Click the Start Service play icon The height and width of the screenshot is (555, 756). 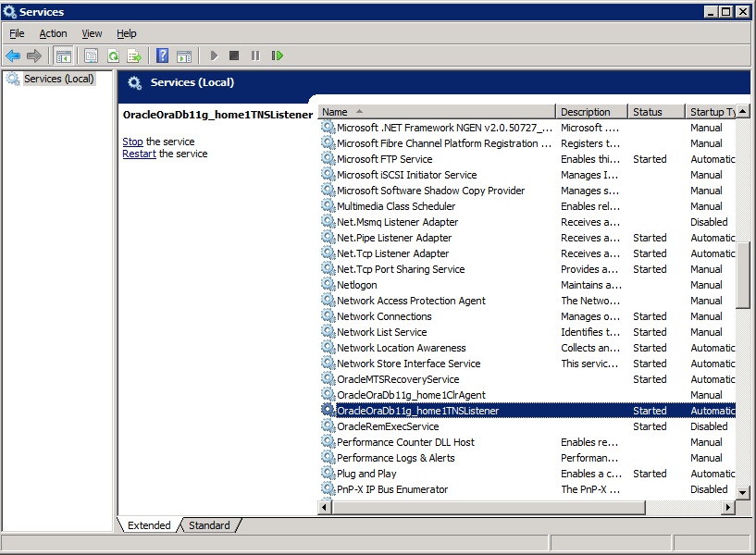[215, 55]
